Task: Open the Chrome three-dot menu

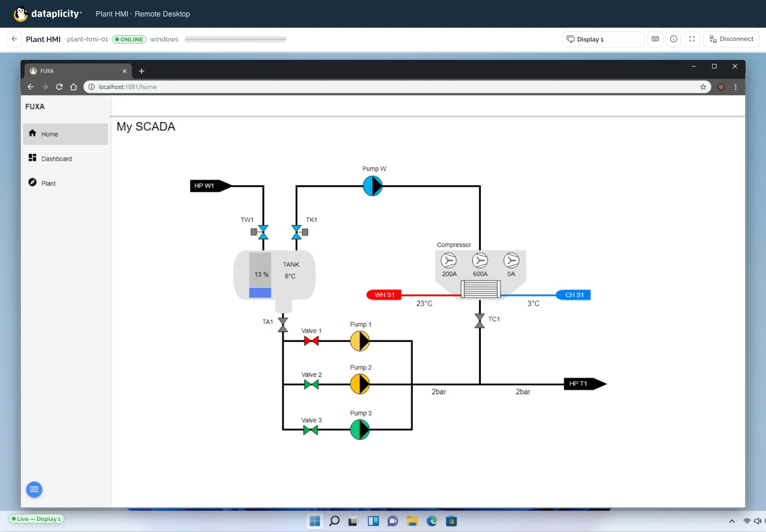Action: click(736, 87)
